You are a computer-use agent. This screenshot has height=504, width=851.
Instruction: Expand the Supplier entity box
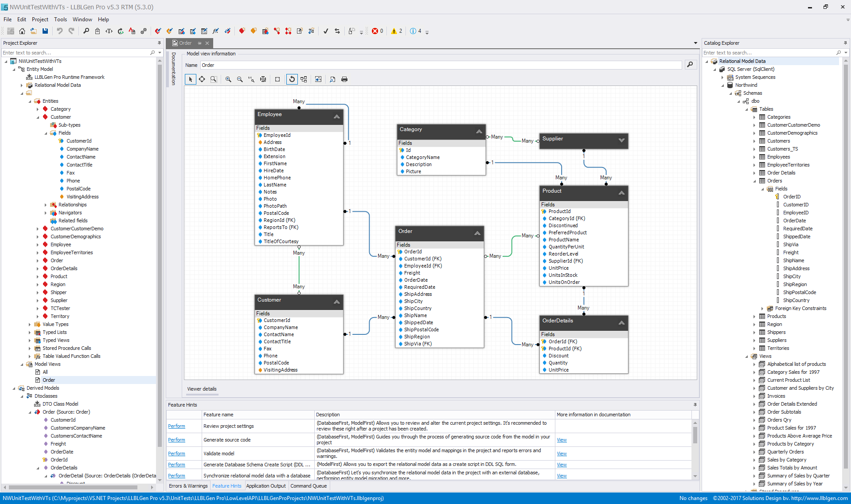pyautogui.click(x=621, y=140)
